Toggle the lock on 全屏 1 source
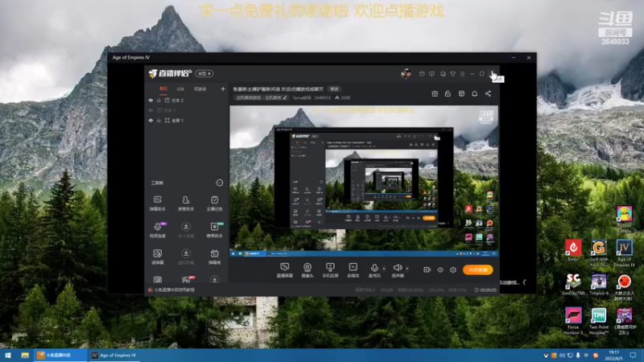644x362 pixels. (x=159, y=121)
